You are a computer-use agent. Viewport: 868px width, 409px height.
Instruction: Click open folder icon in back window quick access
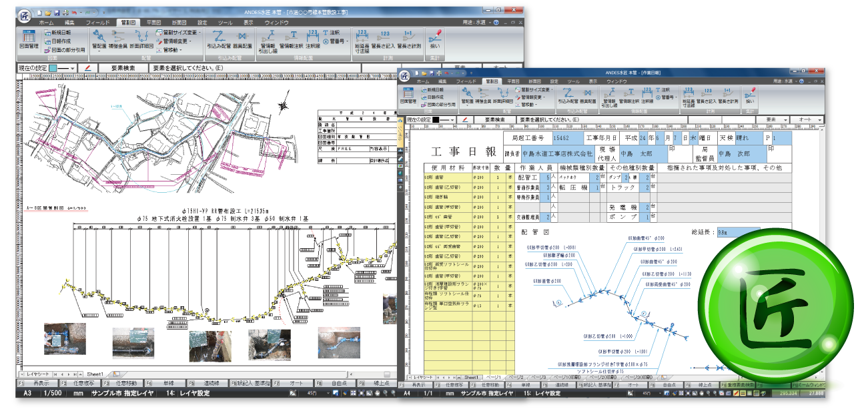coord(48,13)
